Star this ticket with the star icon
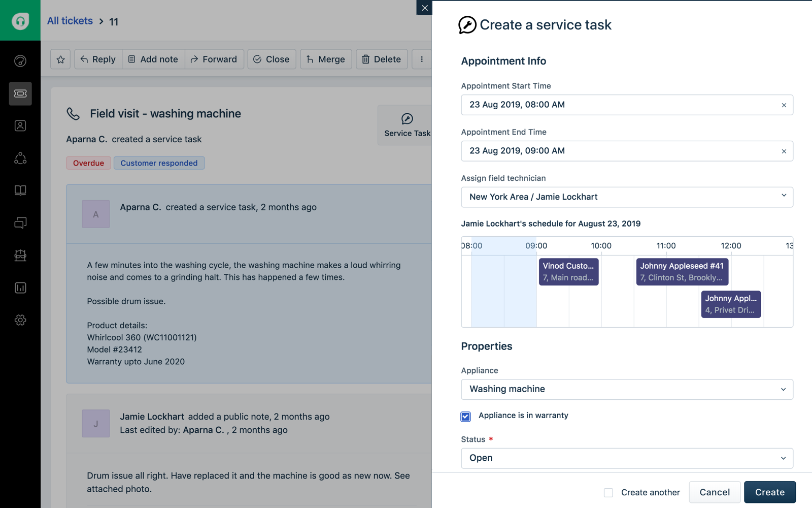This screenshot has width=812, height=508. [x=60, y=59]
